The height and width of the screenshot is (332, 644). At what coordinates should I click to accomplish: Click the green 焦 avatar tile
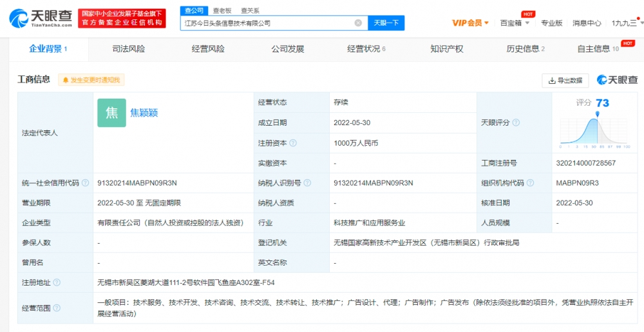(111, 113)
